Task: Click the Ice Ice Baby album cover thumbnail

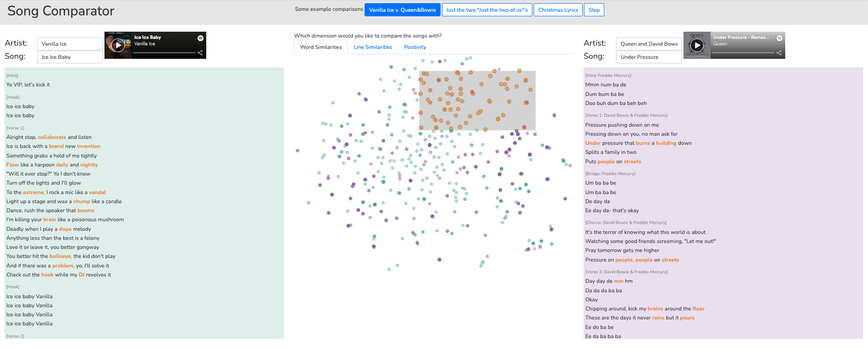Action: [x=118, y=45]
